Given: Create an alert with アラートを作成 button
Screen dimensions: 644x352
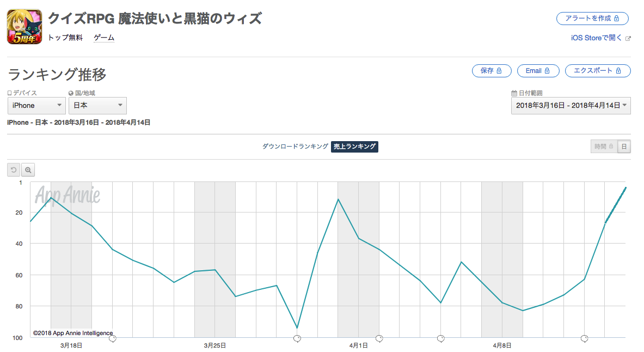Looking at the screenshot, I should [592, 19].
